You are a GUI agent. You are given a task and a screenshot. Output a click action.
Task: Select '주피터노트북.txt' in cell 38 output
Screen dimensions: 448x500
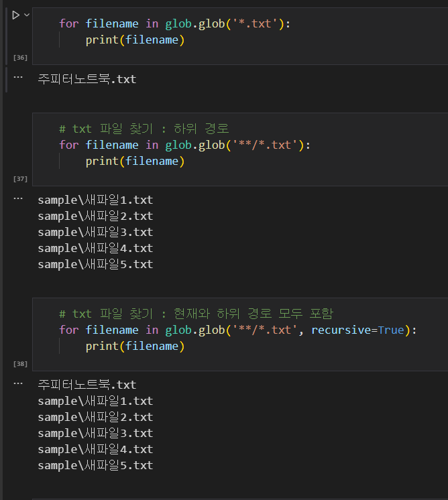pyautogui.click(x=87, y=385)
